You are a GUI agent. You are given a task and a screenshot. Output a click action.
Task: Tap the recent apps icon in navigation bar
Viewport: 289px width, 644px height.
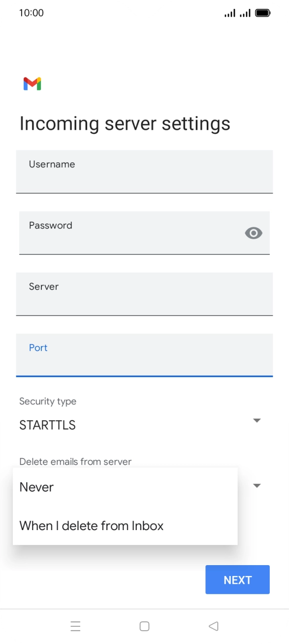point(76,626)
